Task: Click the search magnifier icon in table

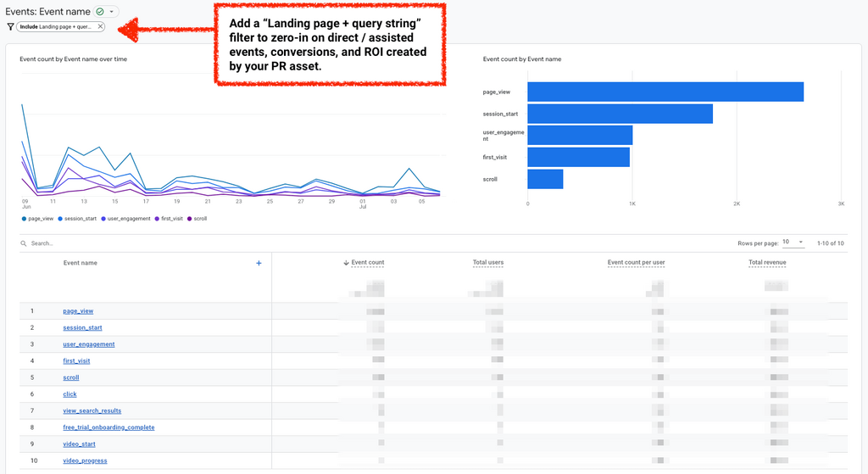Action: [24, 243]
